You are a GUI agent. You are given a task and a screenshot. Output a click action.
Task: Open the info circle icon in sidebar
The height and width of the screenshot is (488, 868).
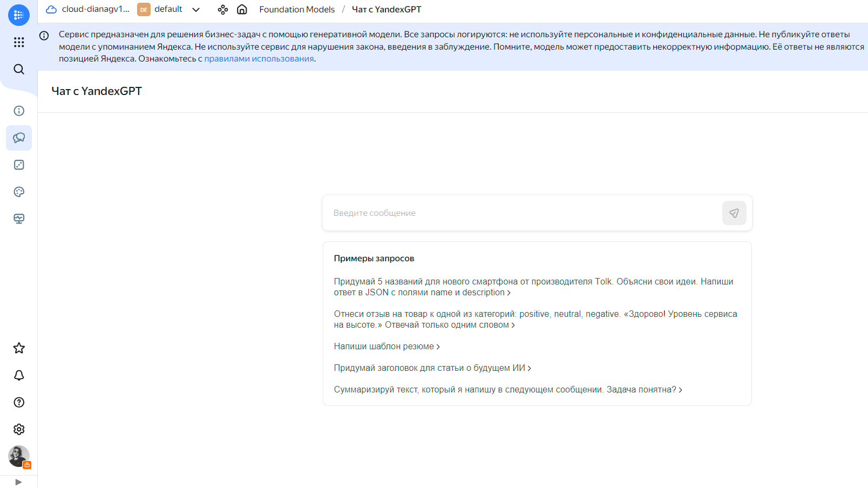(x=19, y=111)
